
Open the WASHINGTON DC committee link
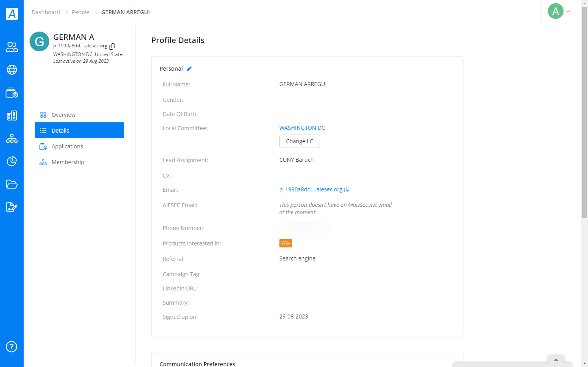click(x=302, y=128)
